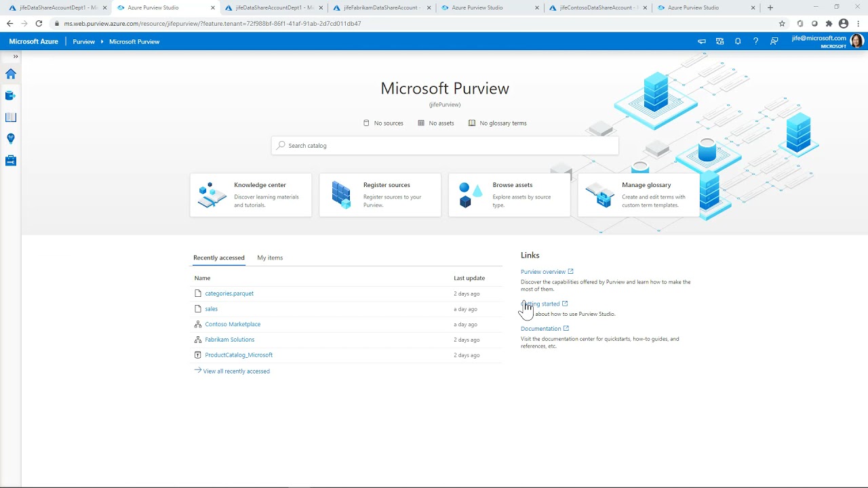Focus the Search catalog input field
Screen dimensions: 868x488
[445, 146]
